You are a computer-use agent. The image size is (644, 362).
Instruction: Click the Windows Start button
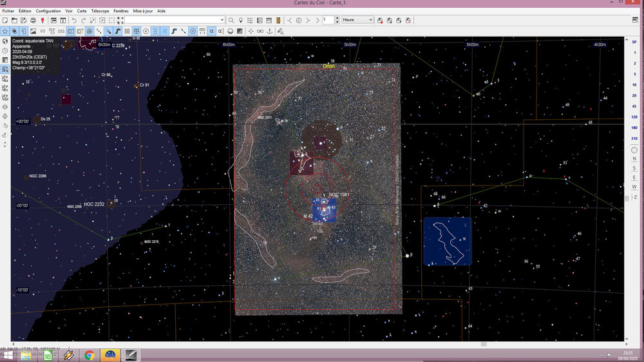pyautogui.click(x=8, y=355)
